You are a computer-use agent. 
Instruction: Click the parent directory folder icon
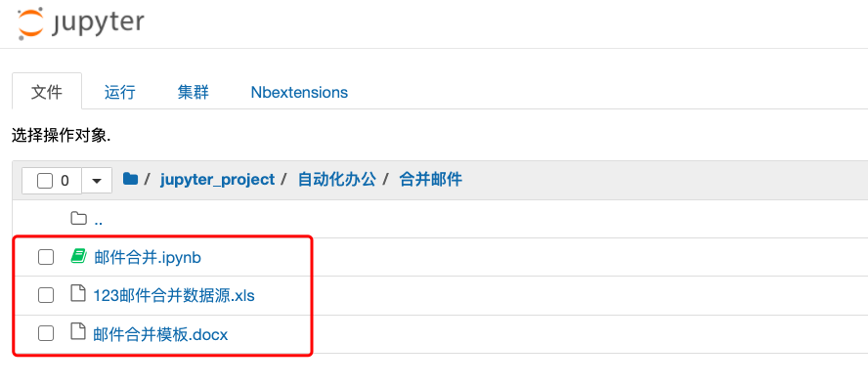[x=78, y=219]
